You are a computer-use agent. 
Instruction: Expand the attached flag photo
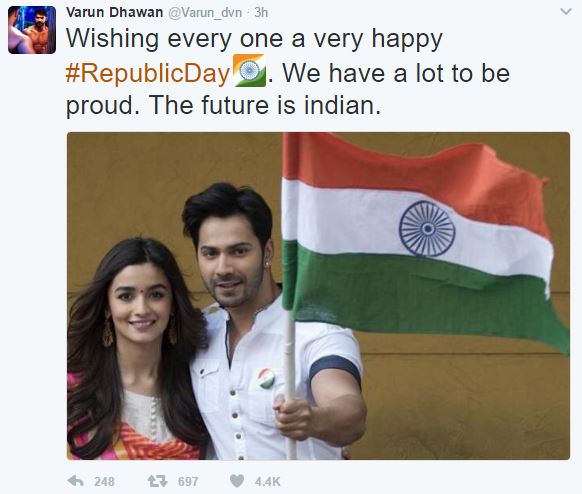[318, 296]
